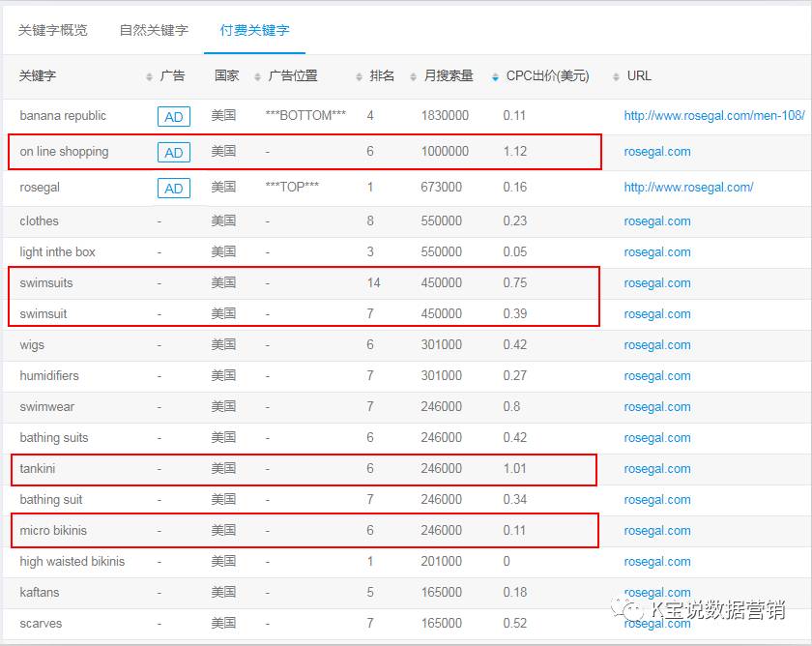Select the keyword banana republic
The image size is (812, 646).
click(63, 115)
